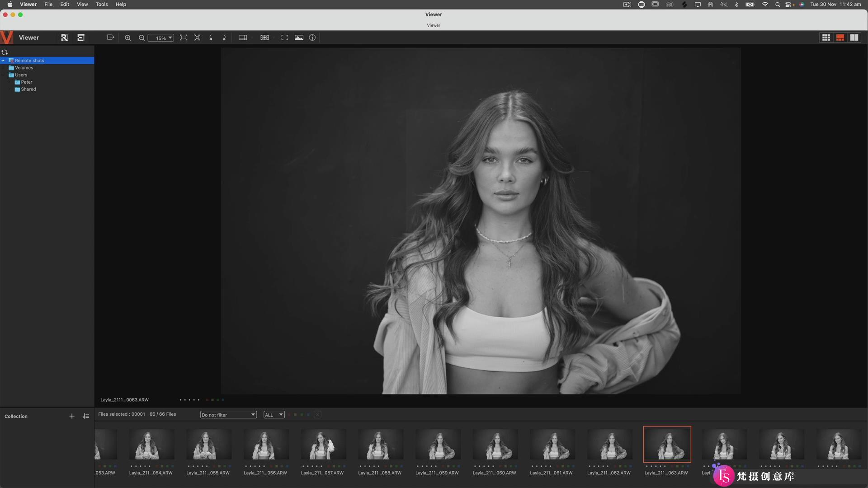
Task: Open the Help menu
Action: pos(121,4)
